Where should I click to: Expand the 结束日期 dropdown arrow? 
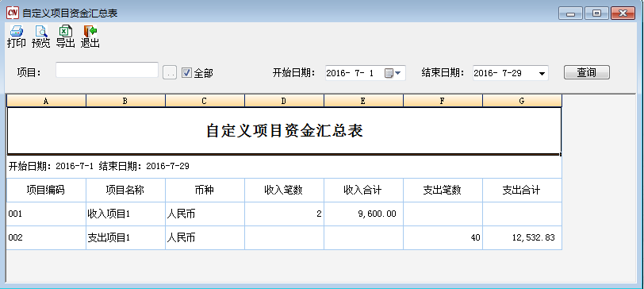[542, 74]
